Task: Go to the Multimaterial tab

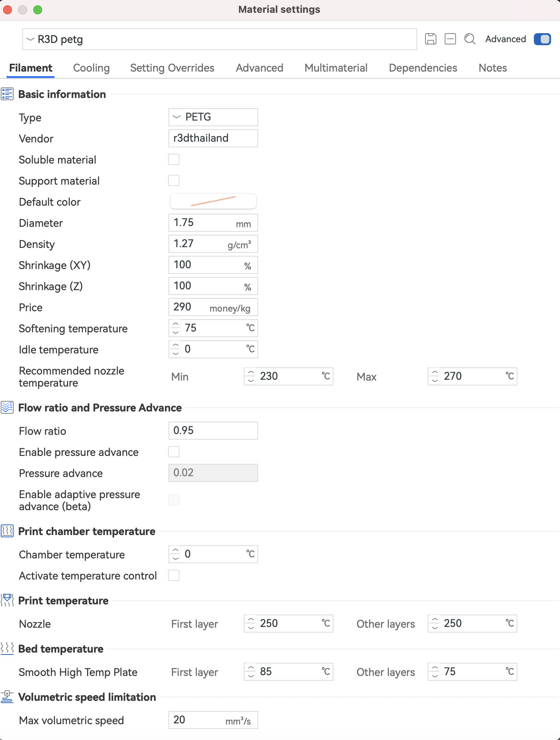Action: tap(336, 68)
